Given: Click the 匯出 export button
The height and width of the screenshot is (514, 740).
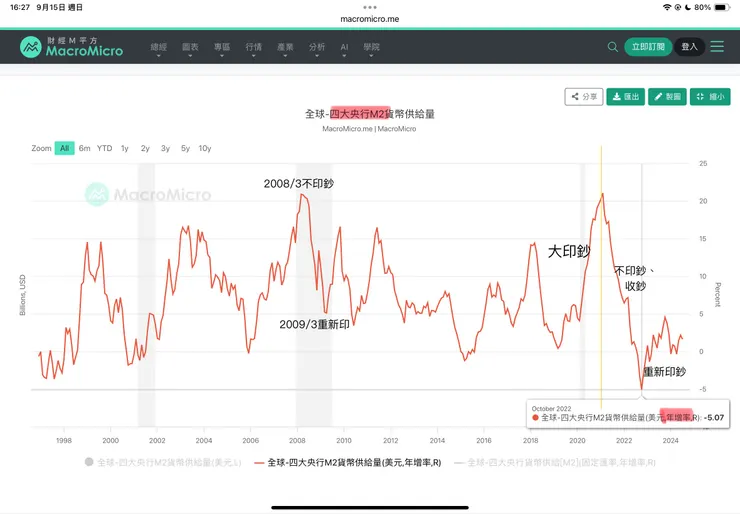Looking at the screenshot, I should pos(625,97).
